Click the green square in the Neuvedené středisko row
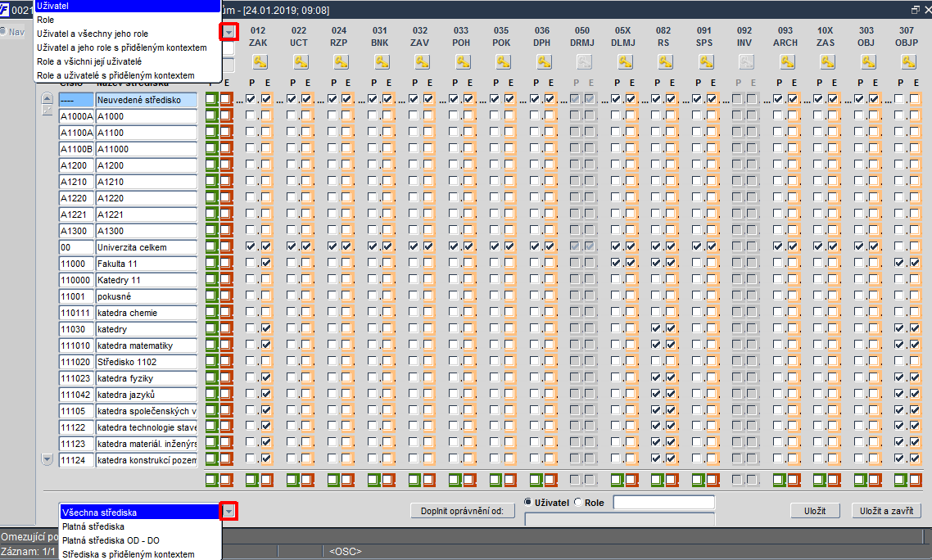This screenshot has width=932, height=560. [211, 99]
